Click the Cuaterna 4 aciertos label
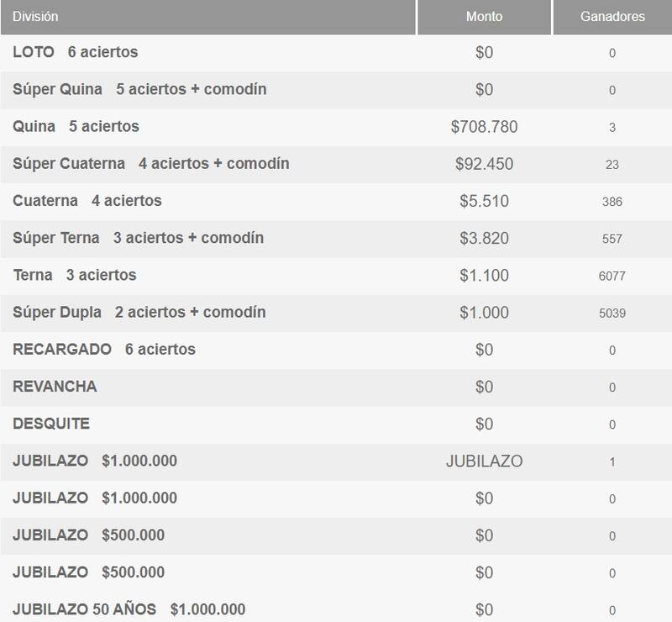Image resolution: width=672 pixels, height=622 pixels. 87,201
